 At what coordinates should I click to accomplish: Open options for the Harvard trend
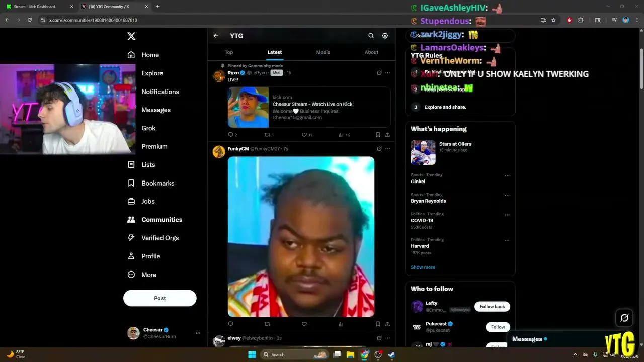(x=507, y=241)
